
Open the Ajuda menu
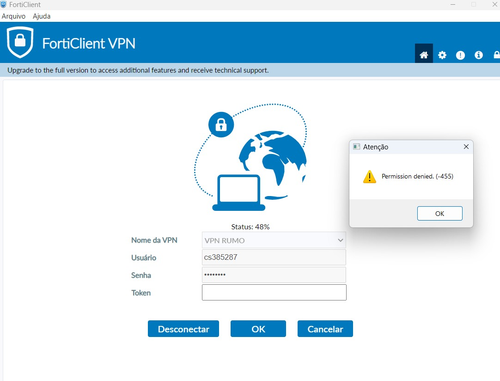(x=41, y=16)
